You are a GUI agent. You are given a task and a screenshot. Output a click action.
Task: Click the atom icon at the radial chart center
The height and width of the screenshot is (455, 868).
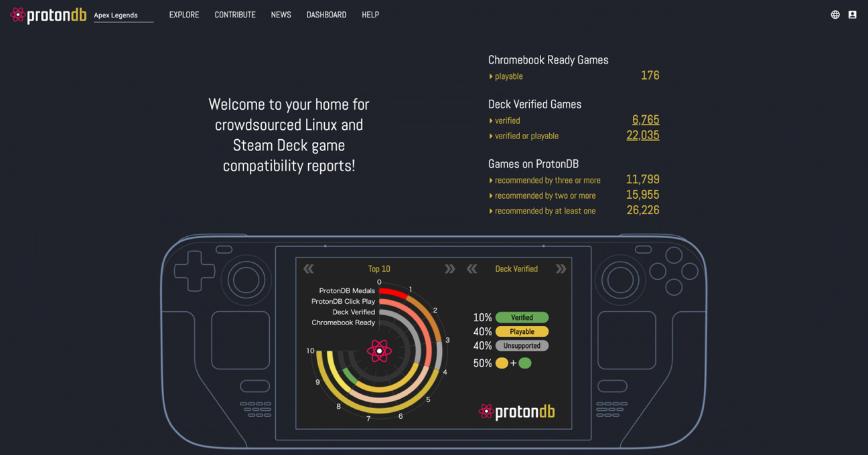coord(380,350)
